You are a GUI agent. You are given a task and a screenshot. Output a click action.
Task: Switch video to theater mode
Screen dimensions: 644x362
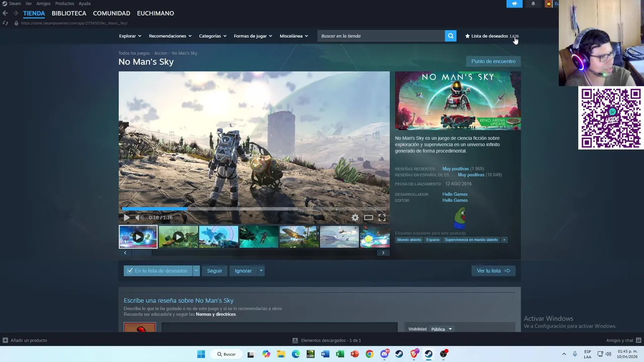(368, 217)
